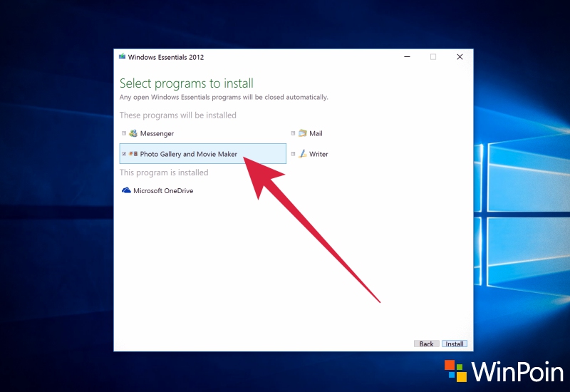Image resolution: width=570 pixels, height=392 pixels.
Task: Click the Messenger people icon
Action: [133, 133]
